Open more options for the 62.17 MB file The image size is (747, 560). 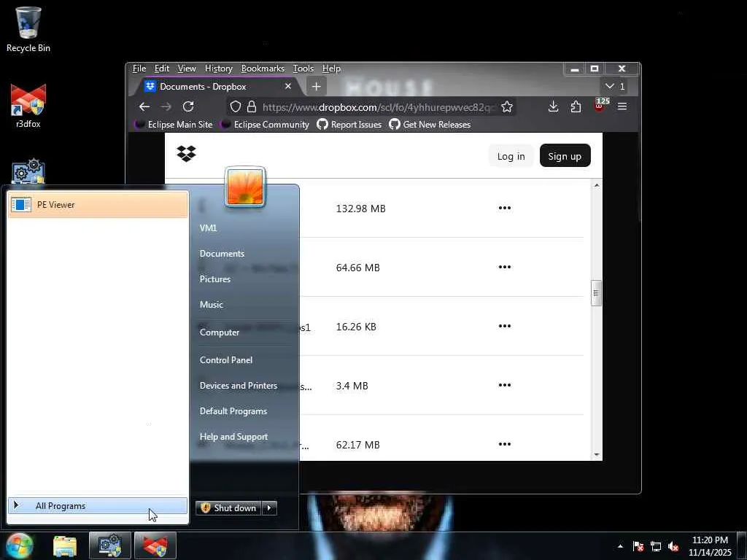tap(505, 444)
